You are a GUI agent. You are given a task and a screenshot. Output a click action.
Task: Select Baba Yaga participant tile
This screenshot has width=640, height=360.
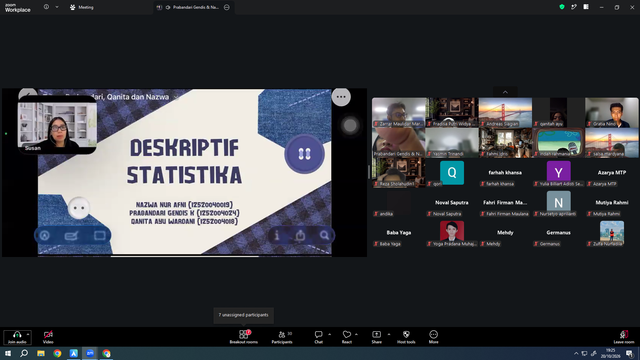[x=399, y=233]
